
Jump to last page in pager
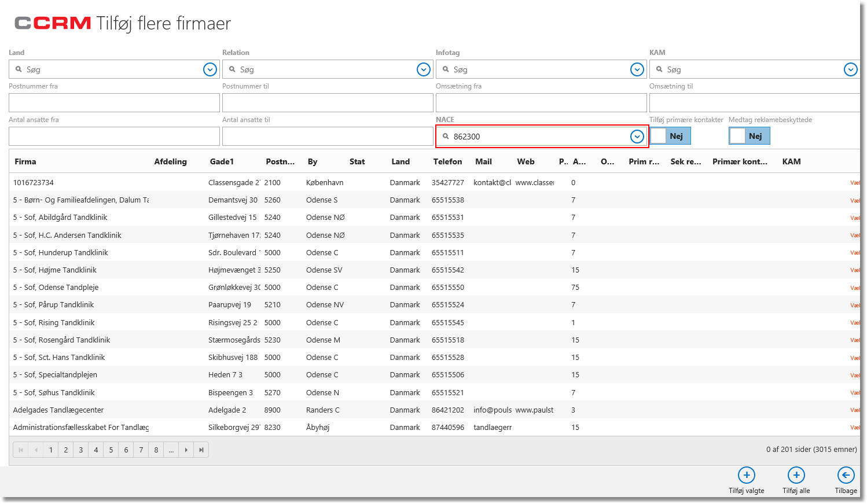[201, 450]
